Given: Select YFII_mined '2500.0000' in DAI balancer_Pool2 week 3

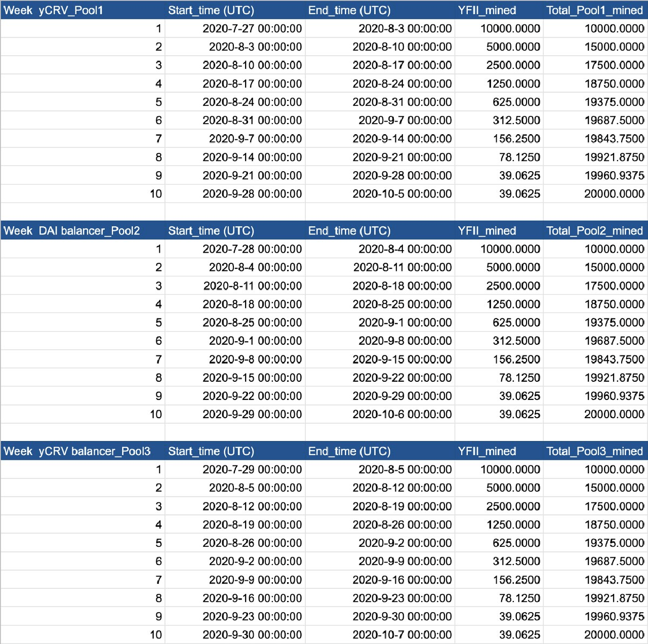Looking at the screenshot, I should 499,286.
